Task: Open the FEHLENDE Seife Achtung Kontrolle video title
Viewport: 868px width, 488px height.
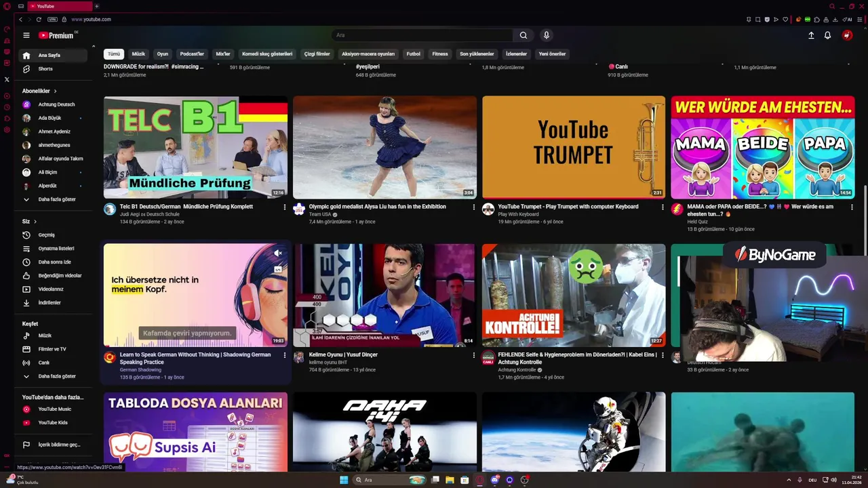Action: tap(578, 359)
